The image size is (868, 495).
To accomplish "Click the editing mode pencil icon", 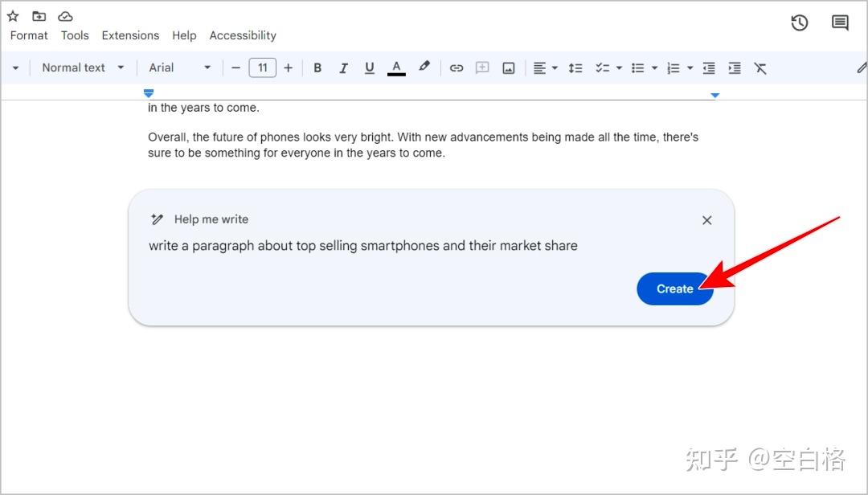I will [862, 68].
